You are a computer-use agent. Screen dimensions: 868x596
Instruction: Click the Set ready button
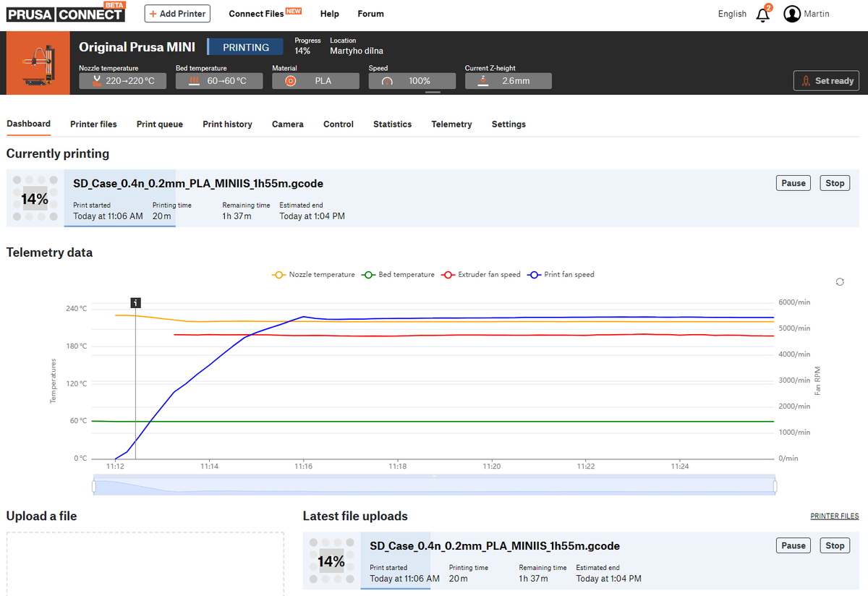826,81
